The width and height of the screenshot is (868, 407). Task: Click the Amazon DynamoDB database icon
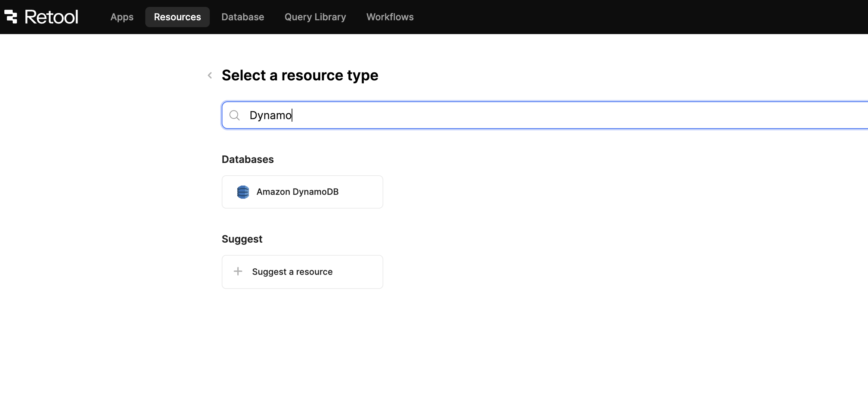point(243,192)
